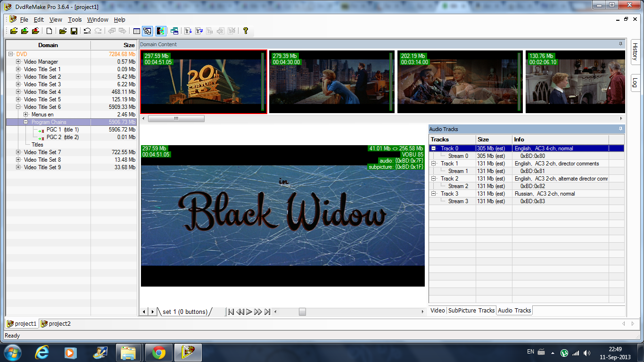Open help with the yellow question mark icon
This screenshot has width=644, height=362.
coord(246,31)
